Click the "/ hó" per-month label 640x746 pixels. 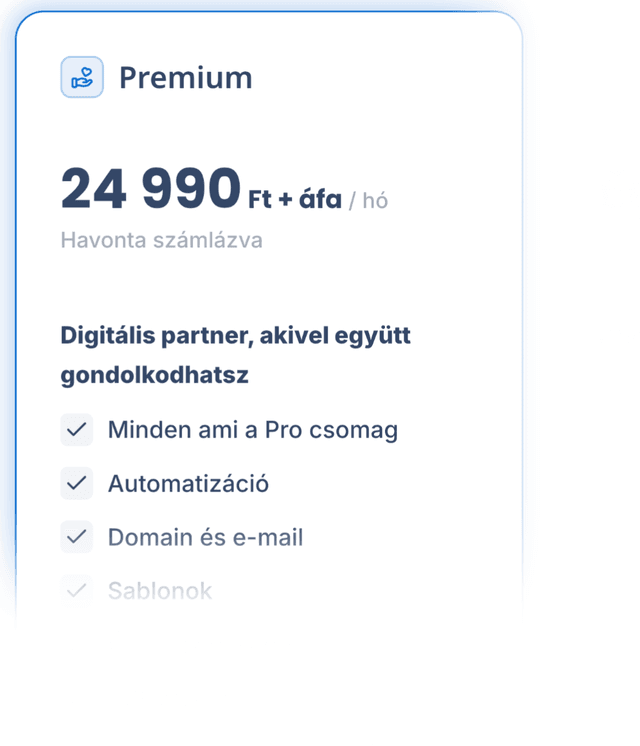[x=368, y=200]
